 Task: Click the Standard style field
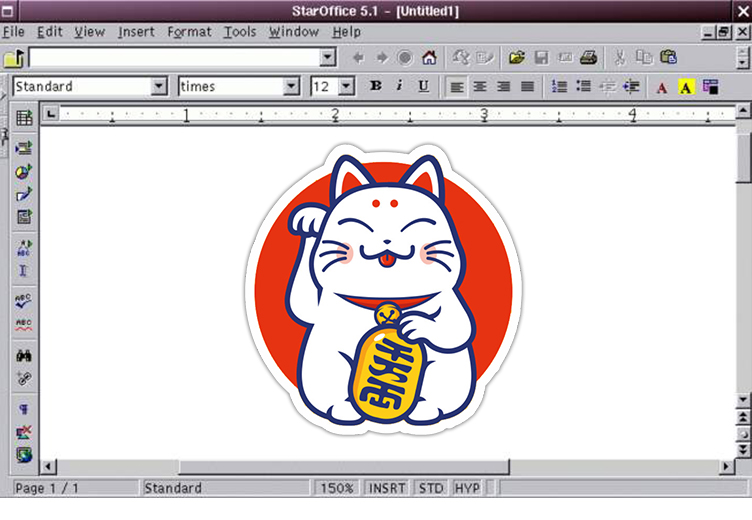tap(82, 87)
